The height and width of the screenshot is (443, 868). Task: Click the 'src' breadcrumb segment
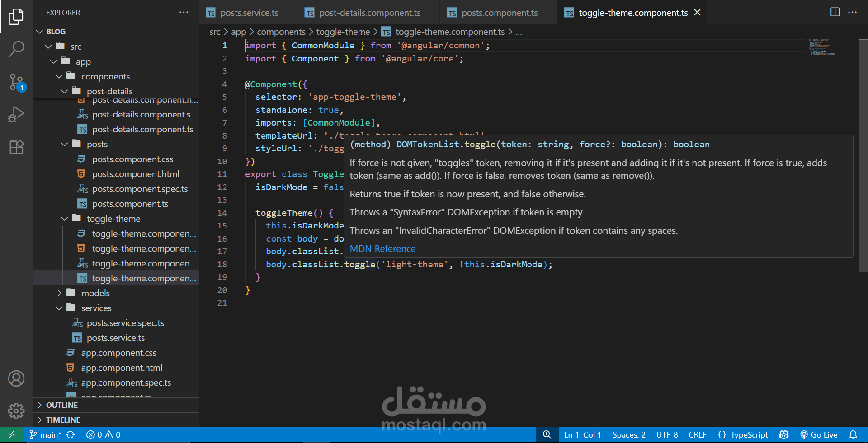(215, 32)
